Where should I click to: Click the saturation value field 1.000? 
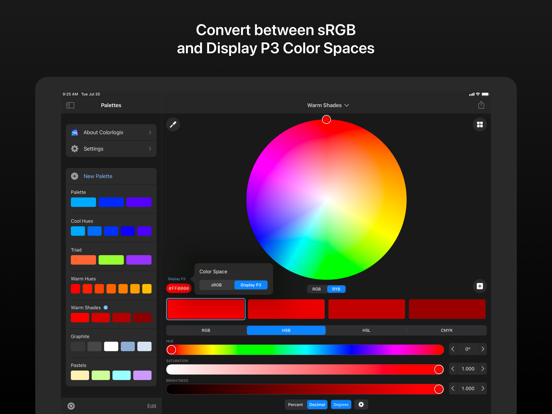point(468,369)
